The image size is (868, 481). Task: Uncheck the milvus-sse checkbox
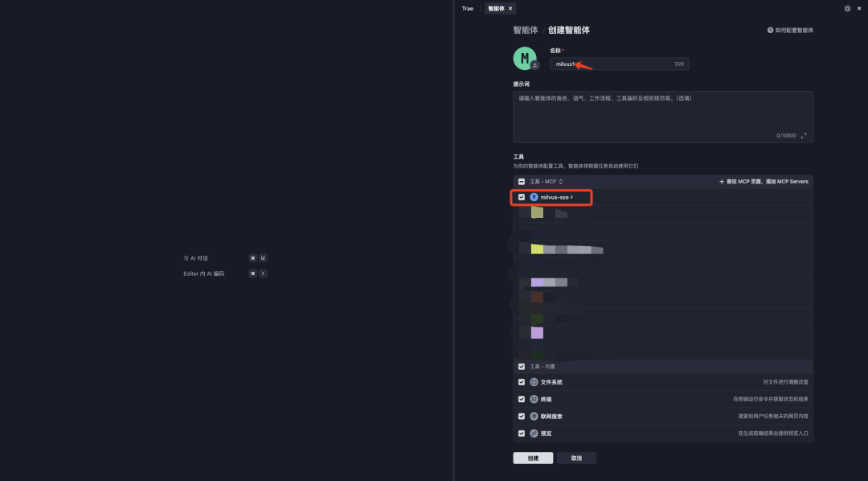pos(521,196)
